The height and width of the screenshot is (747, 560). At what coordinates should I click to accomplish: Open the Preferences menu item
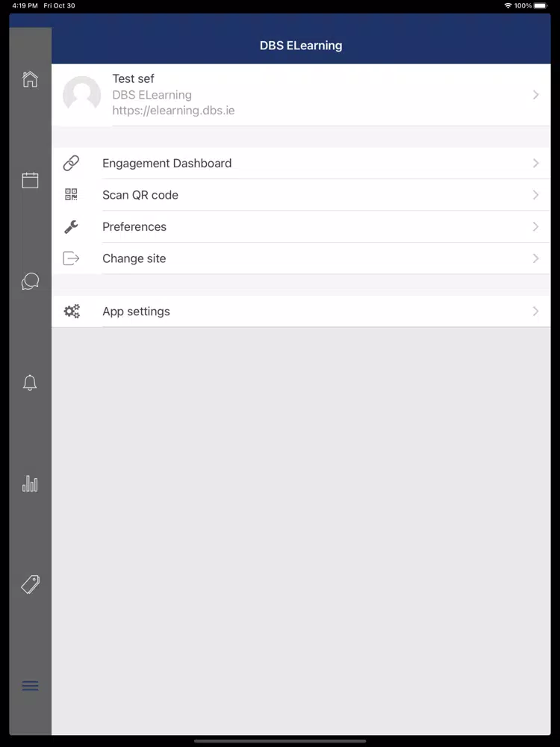coord(301,227)
